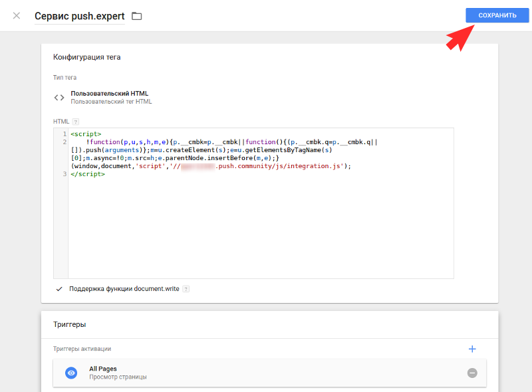532x392 pixels.
Task: Click the 'Триггеры' section heading
Action: 70,324
